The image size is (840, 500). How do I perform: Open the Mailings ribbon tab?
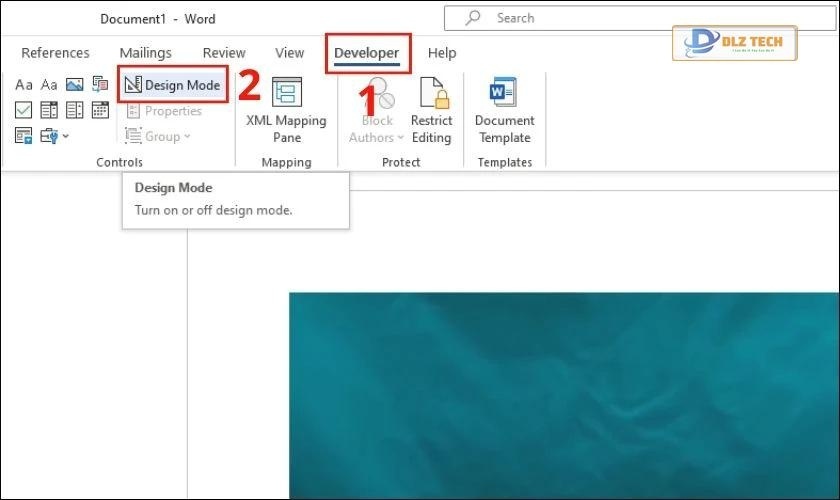(x=145, y=53)
